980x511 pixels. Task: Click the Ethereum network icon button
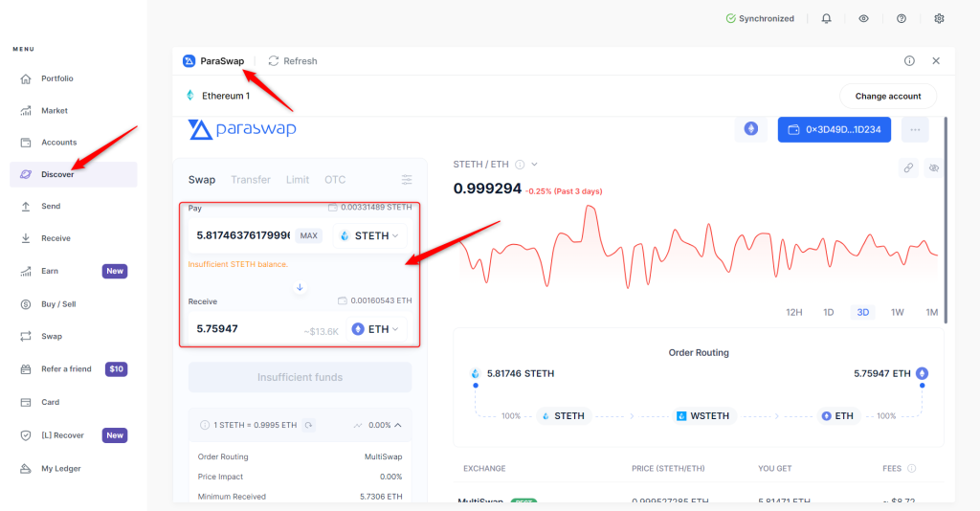(x=750, y=129)
